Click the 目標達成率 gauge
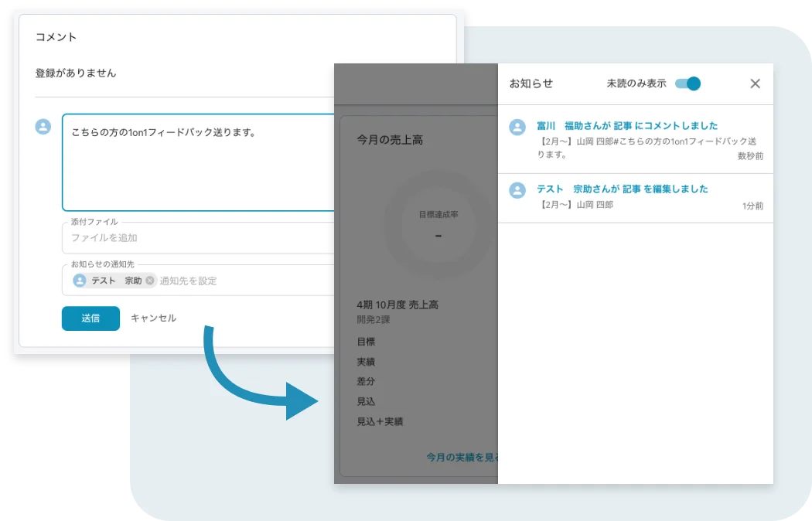 tap(438, 224)
